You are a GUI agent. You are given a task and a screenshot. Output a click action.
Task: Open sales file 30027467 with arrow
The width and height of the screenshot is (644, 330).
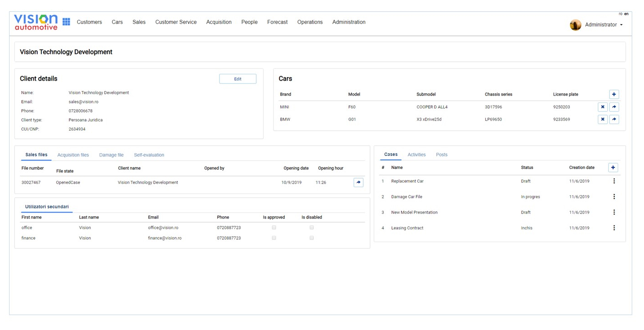pos(358,182)
